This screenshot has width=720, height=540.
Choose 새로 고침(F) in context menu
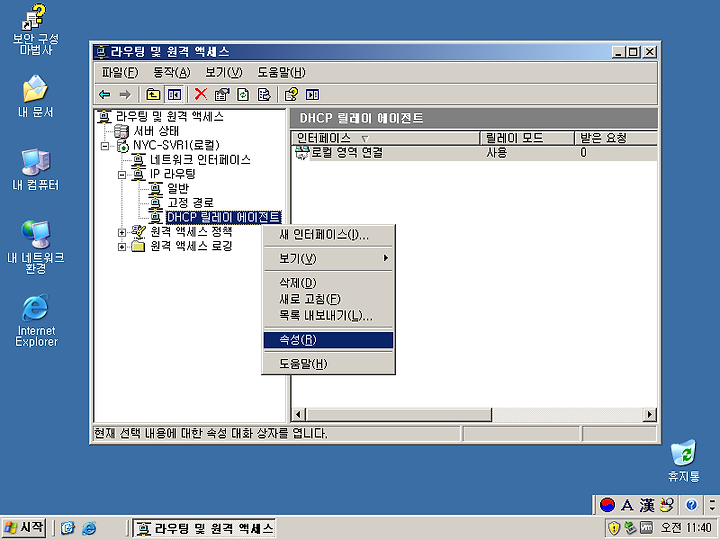[x=328, y=299]
